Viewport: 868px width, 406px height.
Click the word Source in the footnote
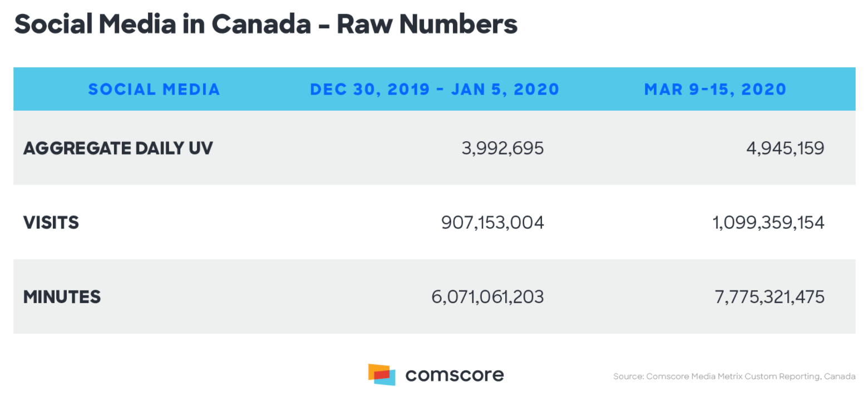coord(628,377)
